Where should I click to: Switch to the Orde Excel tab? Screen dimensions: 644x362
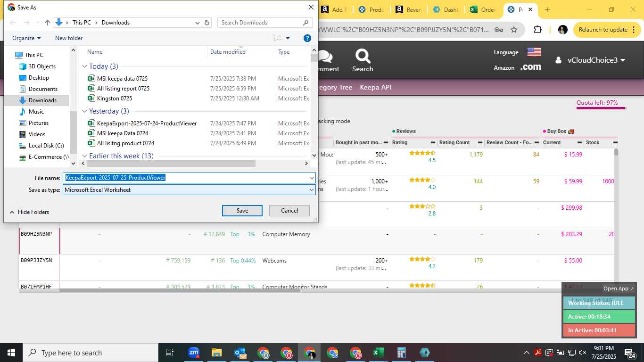(483, 9)
